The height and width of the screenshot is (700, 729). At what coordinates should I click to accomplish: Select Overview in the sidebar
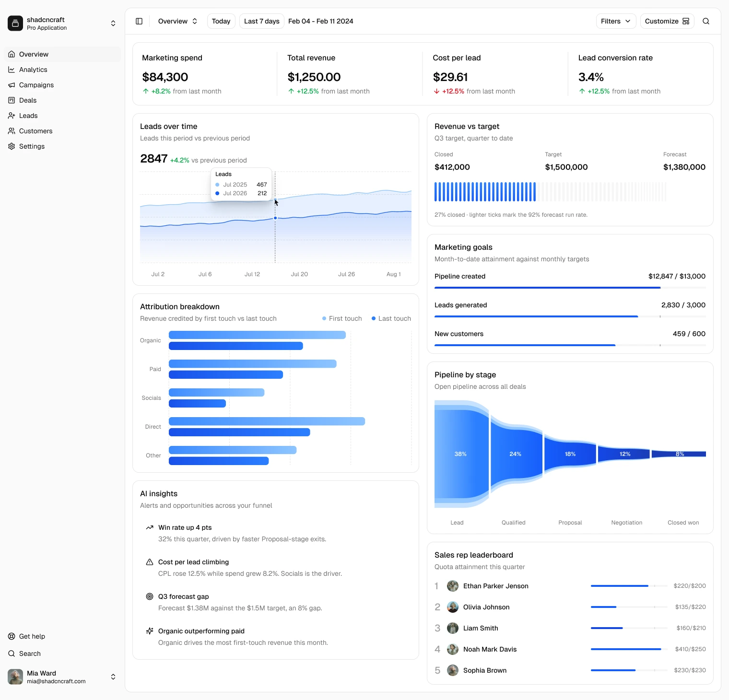[x=62, y=54]
